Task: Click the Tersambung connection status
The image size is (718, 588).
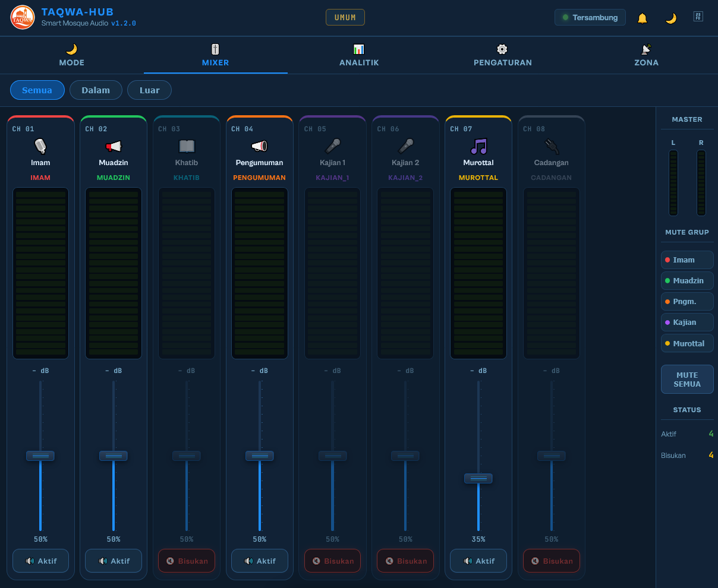Action: coord(590,17)
